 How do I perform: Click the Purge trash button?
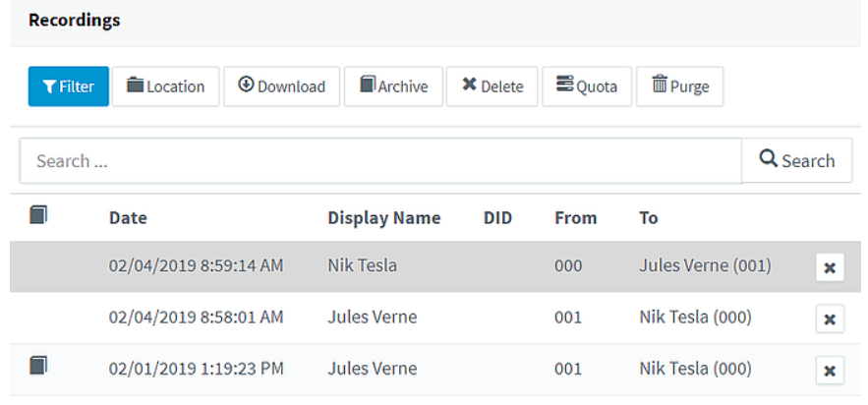[679, 87]
